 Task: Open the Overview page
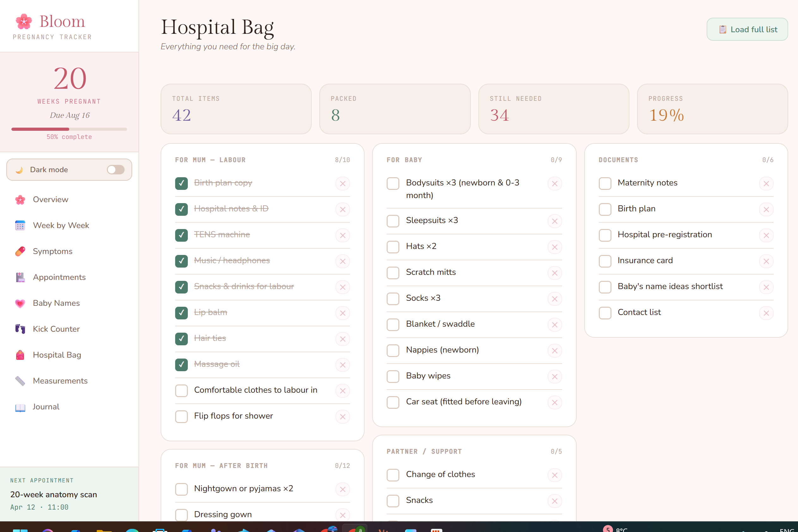pyautogui.click(x=69, y=200)
